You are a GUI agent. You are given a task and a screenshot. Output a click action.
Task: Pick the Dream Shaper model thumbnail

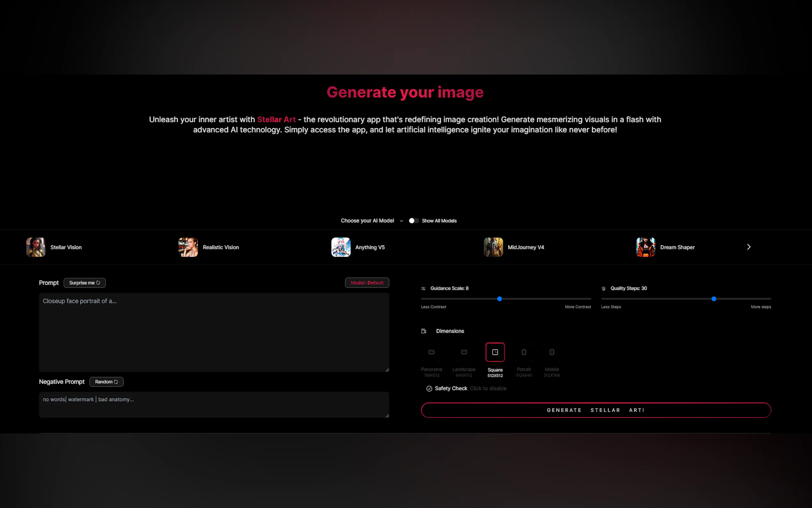[x=645, y=247]
